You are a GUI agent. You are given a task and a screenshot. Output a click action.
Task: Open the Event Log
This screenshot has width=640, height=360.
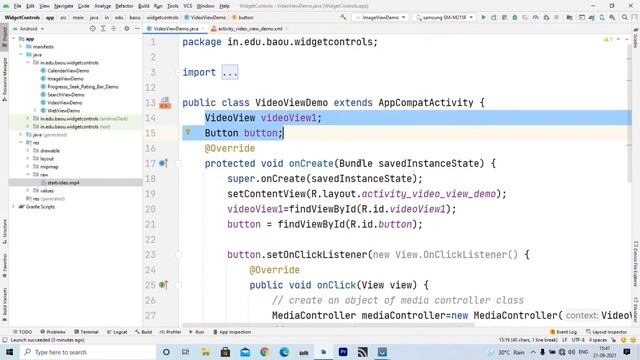(x=563, y=332)
